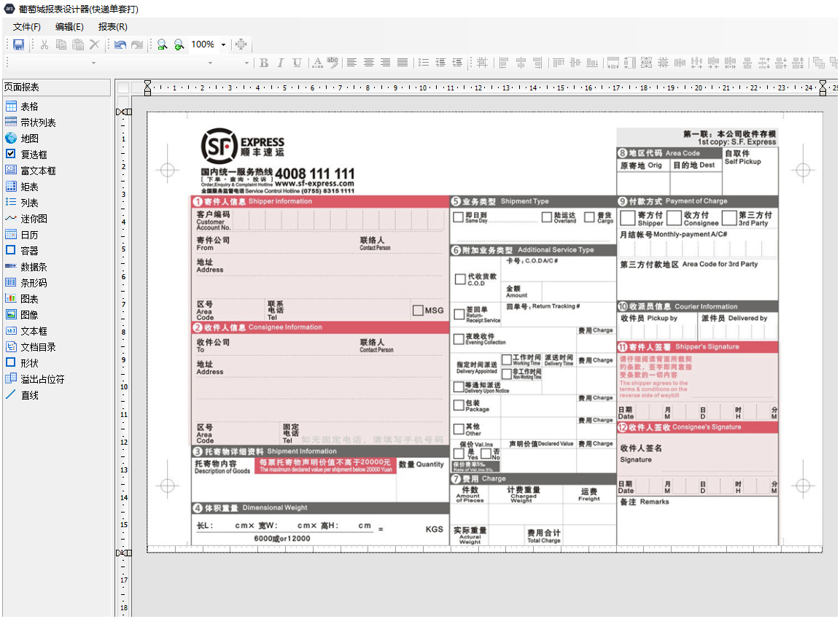Screen dimensions: 840x619
Task: Align text right
Action: coord(386,63)
